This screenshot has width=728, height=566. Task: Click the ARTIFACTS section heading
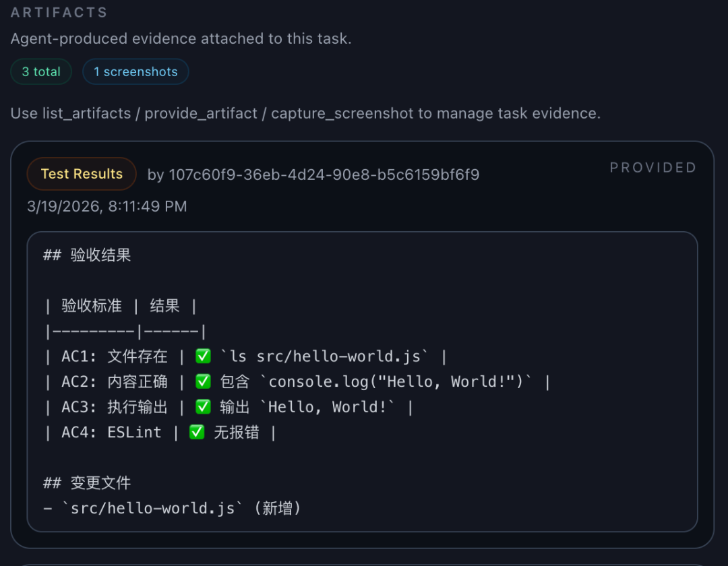pos(59,12)
